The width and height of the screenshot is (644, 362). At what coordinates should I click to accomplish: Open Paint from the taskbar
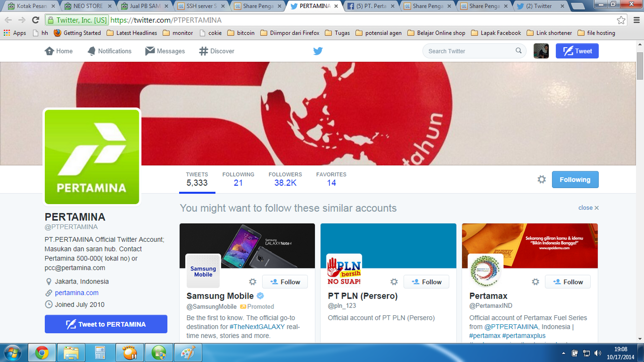(x=187, y=353)
